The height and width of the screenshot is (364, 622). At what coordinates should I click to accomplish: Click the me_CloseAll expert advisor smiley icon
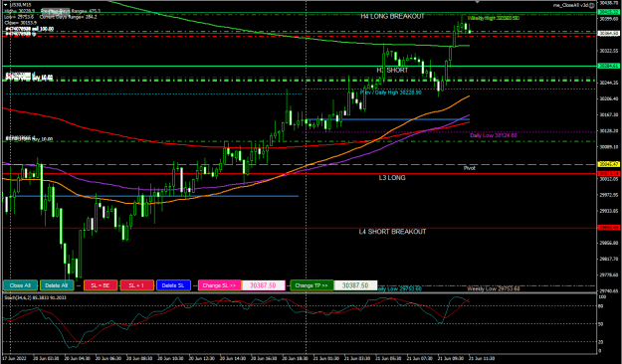click(591, 5)
